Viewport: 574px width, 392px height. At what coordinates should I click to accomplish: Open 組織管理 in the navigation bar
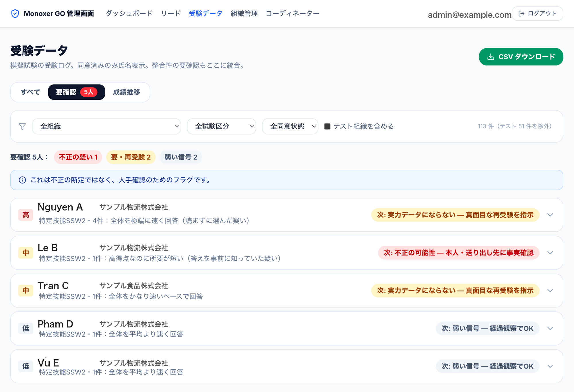coord(244,13)
